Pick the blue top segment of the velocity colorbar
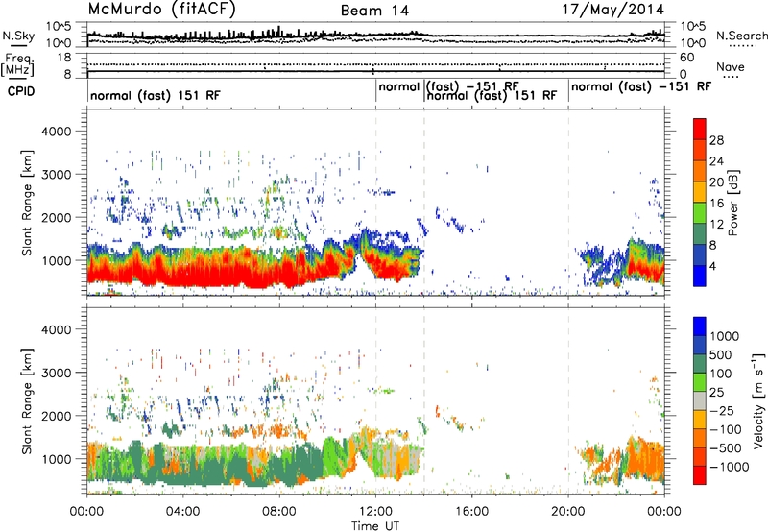The height and width of the screenshot is (532, 768). click(700, 326)
